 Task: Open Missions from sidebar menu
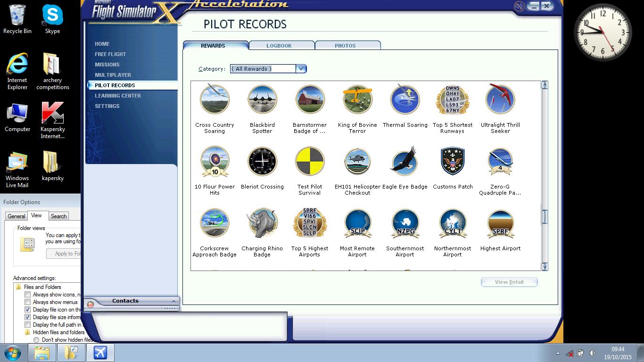click(x=107, y=65)
